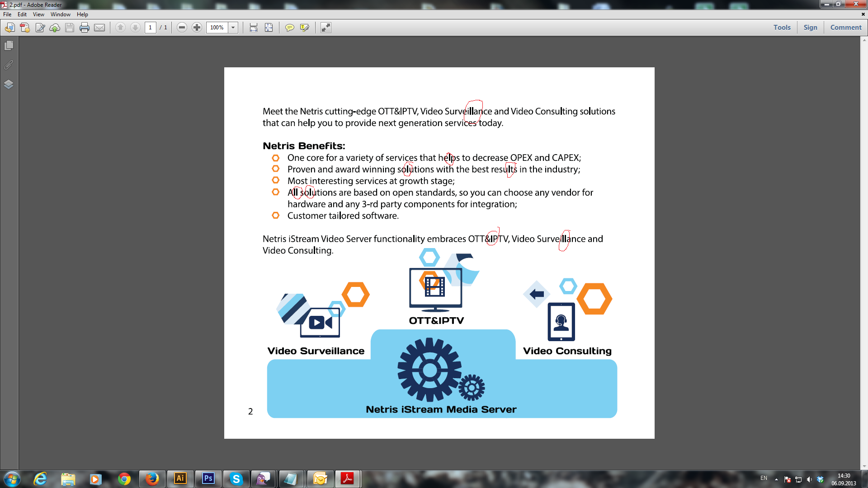The height and width of the screenshot is (488, 868).
Task: Add a sticky note comment
Action: click(290, 28)
